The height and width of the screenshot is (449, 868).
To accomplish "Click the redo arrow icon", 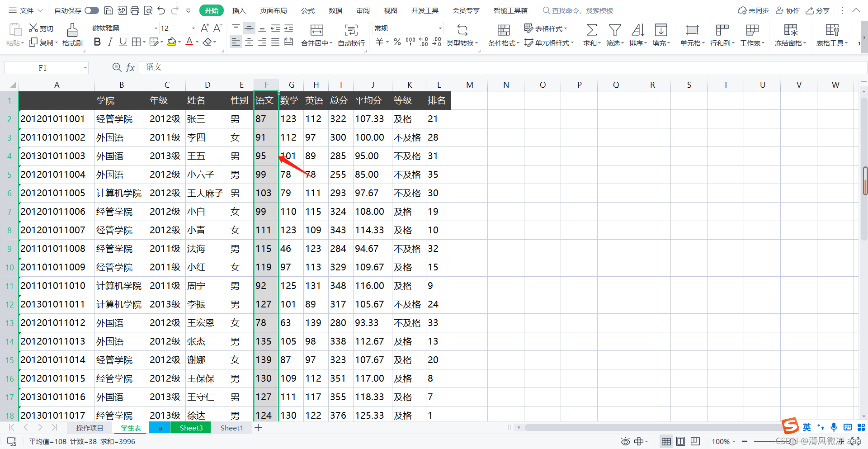I will click(x=175, y=10).
